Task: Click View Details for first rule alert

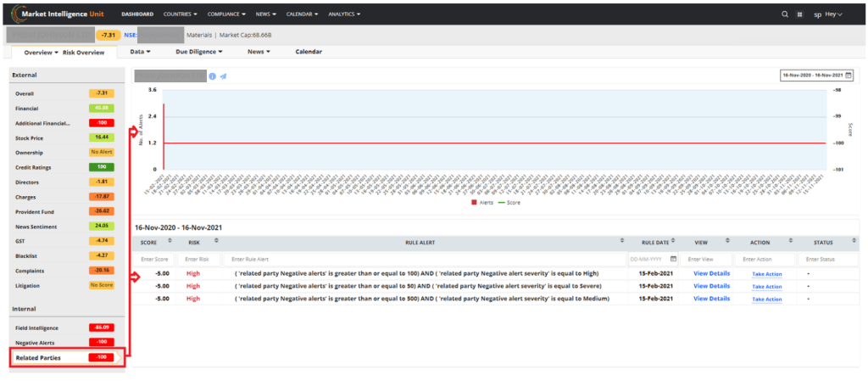Action: point(711,273)
